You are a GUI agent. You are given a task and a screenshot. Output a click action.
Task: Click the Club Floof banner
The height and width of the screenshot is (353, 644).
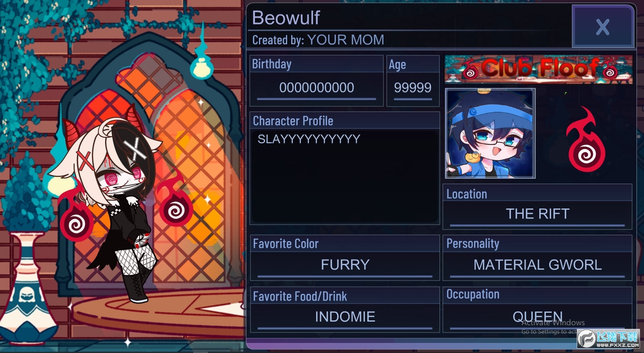[538, 69]
